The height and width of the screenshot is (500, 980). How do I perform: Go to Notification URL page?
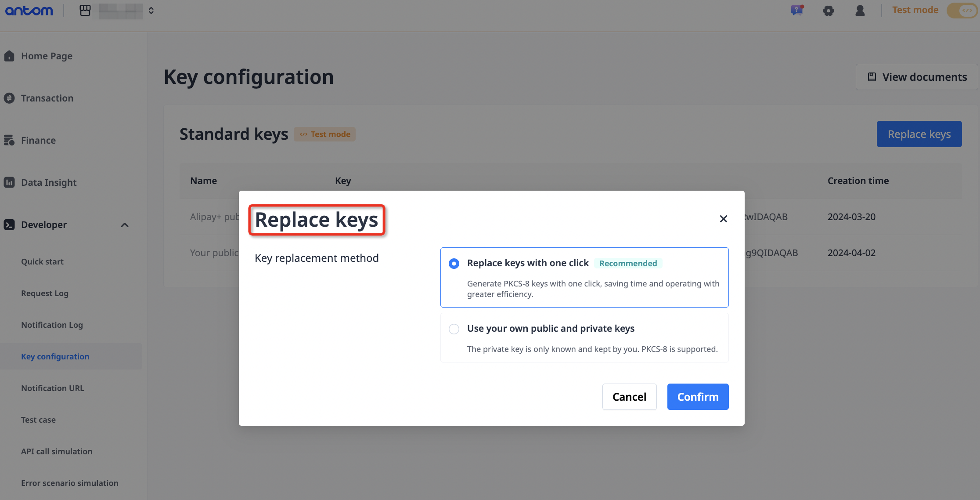coord(53,388)
